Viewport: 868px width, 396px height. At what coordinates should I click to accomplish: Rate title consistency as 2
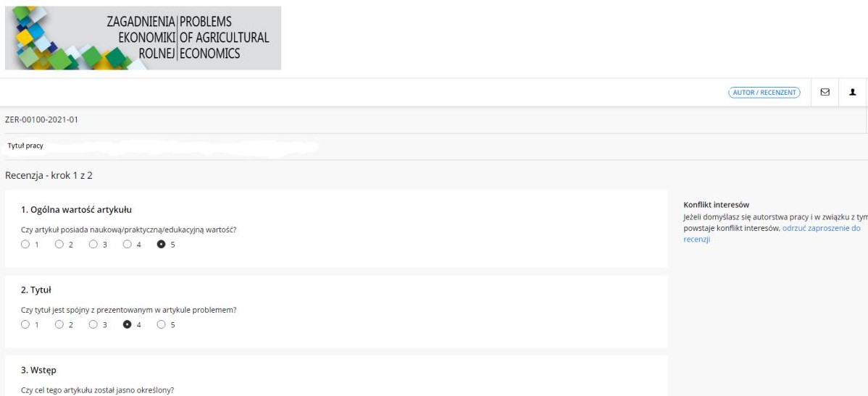59,324
